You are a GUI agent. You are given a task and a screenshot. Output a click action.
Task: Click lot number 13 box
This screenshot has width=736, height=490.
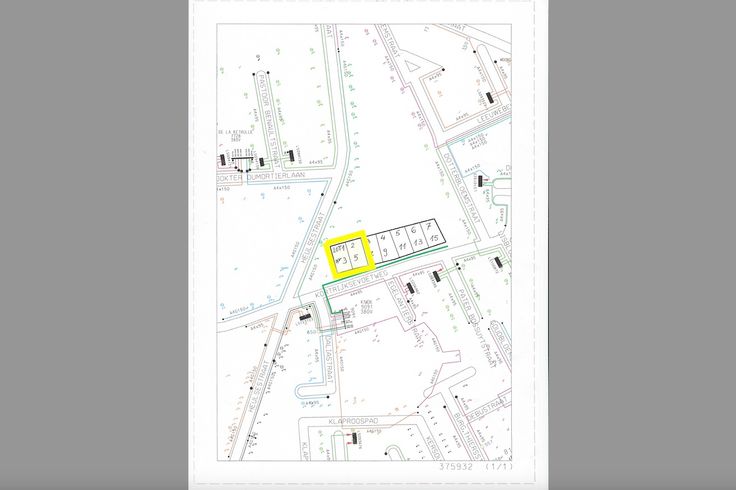click(417, 243)
